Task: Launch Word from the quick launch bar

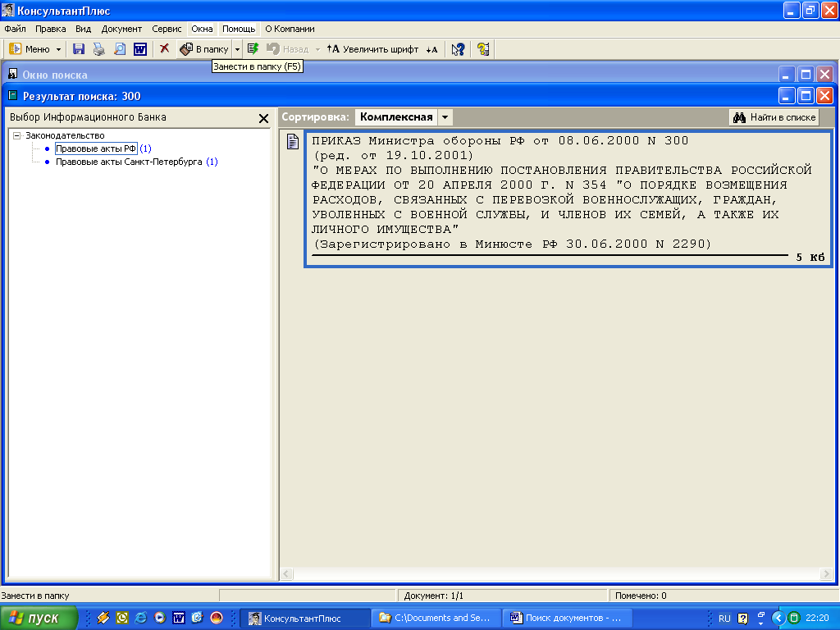Action: coord(178,619)
